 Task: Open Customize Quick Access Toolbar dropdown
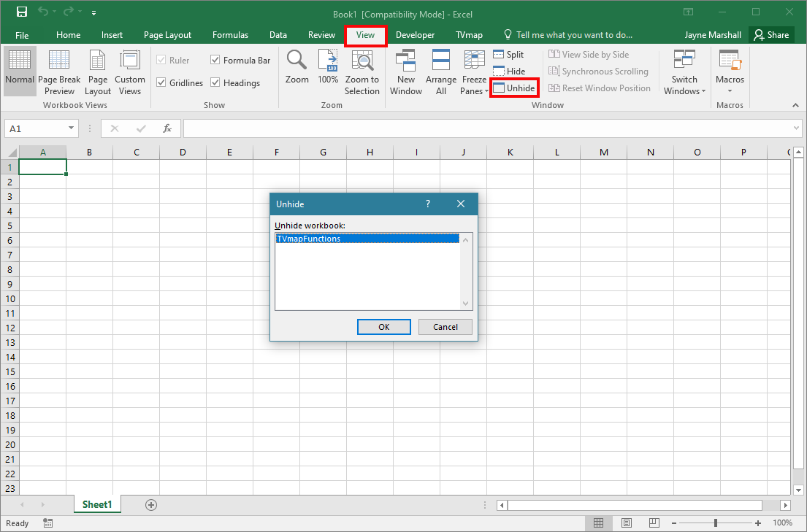pos(93,13)
